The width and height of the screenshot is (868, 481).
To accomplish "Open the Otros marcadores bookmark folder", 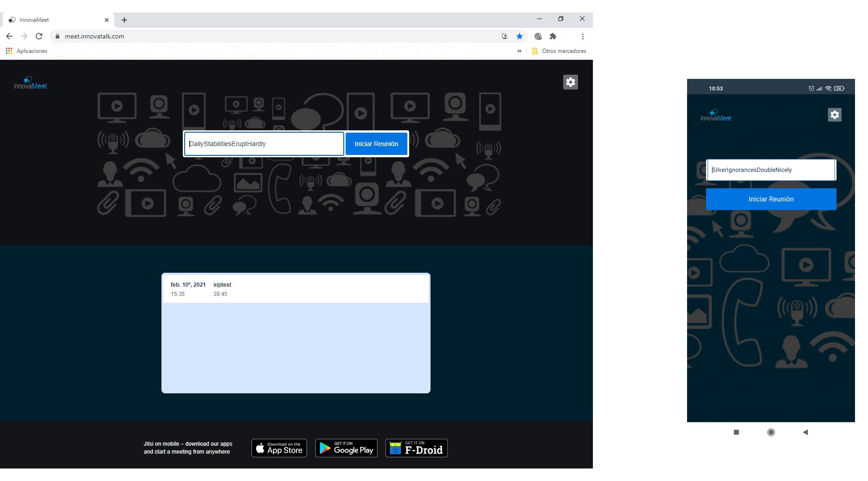I will [x=559, y=51].
